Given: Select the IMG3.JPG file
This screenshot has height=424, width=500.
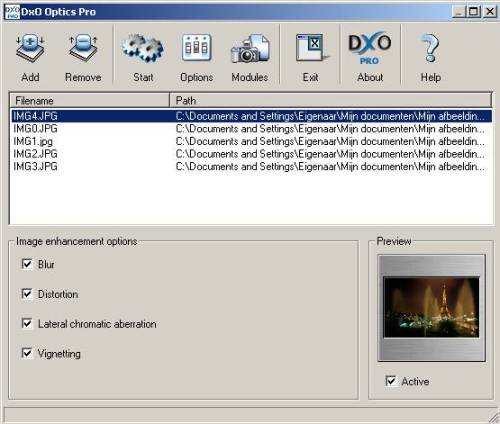Looking at the screenshot, I should 35,166.
